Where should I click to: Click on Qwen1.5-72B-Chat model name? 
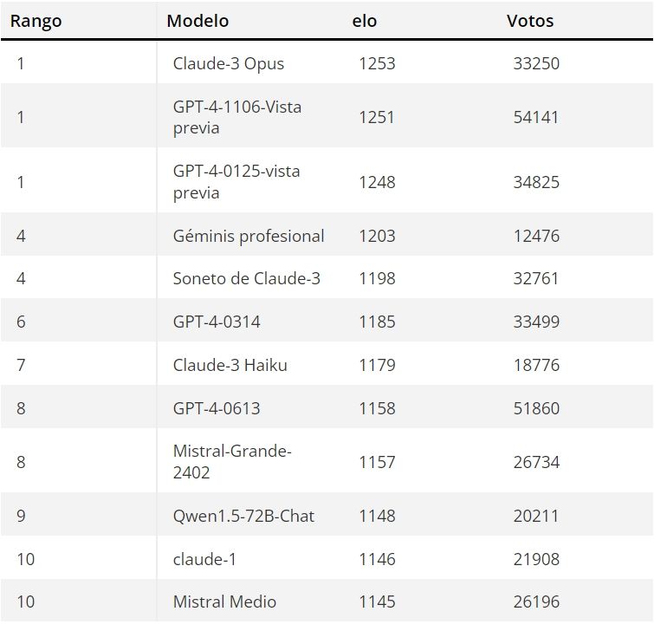pyautogui.click(x=243, y=516)
